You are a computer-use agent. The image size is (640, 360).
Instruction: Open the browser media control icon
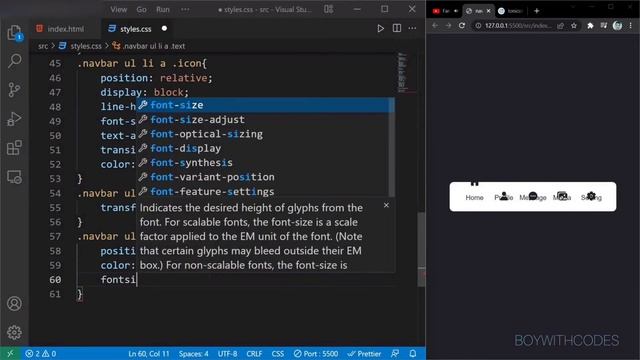click(604, 26)
